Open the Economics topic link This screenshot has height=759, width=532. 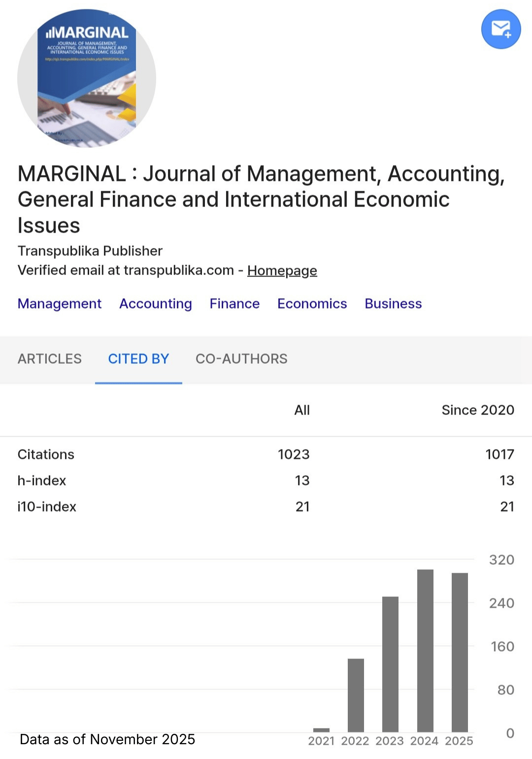point(312,304)
